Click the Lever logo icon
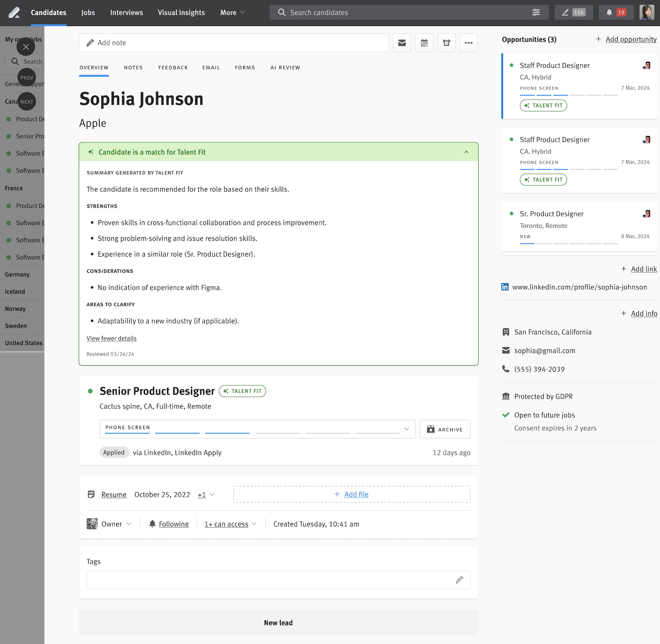This screenshot has width=660, height=644. (x=14, y=12)
